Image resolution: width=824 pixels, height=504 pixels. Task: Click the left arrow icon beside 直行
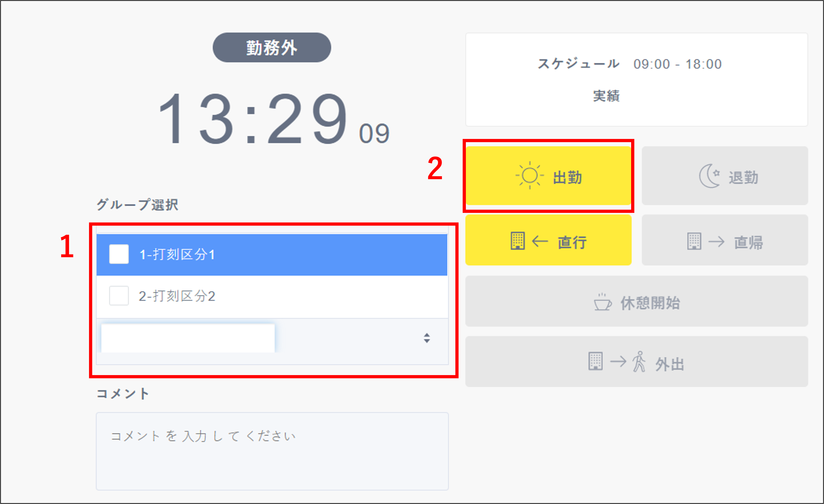[540, 241]
